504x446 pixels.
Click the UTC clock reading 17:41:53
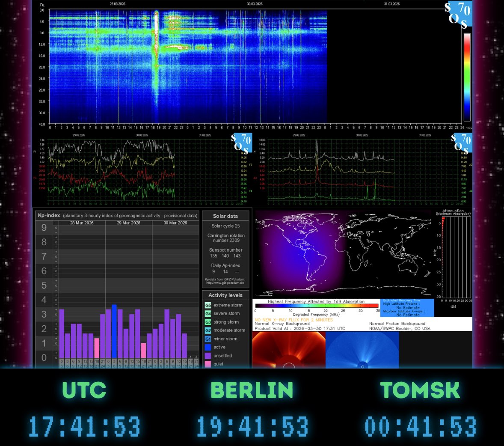click(x=84, y=426)
